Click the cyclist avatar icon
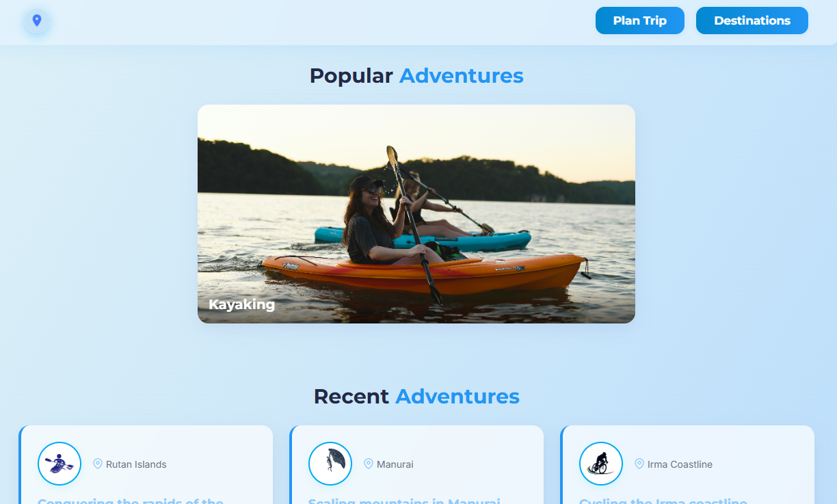This screenshot has height=504, width=837. pyautogui.click(x=601, y=464)
